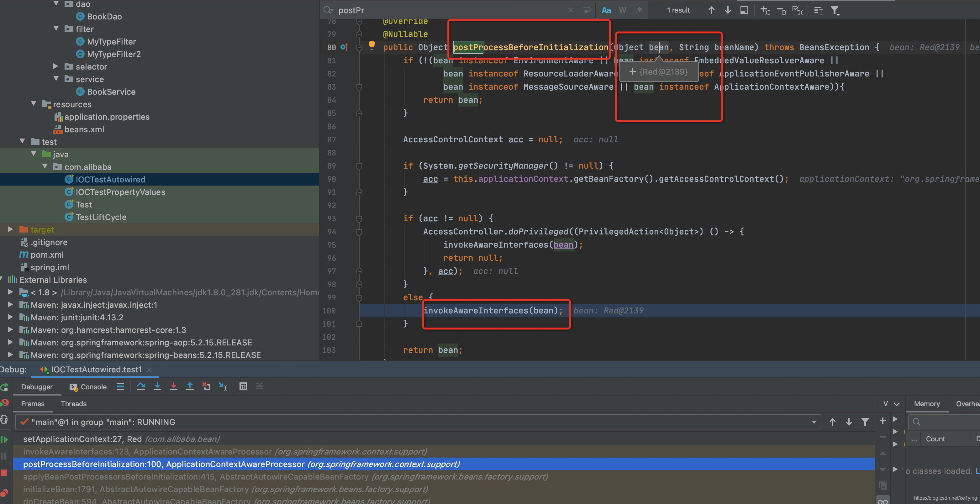Toggle the Match Case Aa option

pos(606,10)
